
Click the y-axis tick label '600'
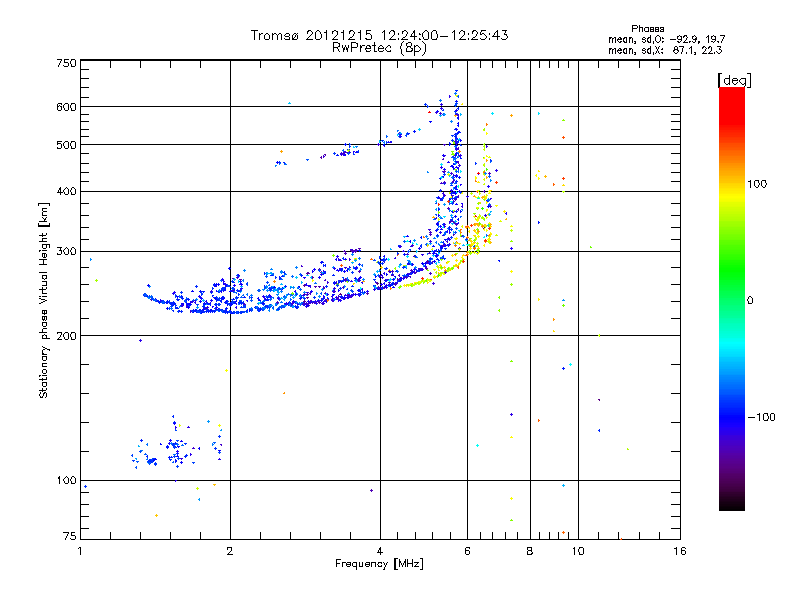(x=66, y=107)
